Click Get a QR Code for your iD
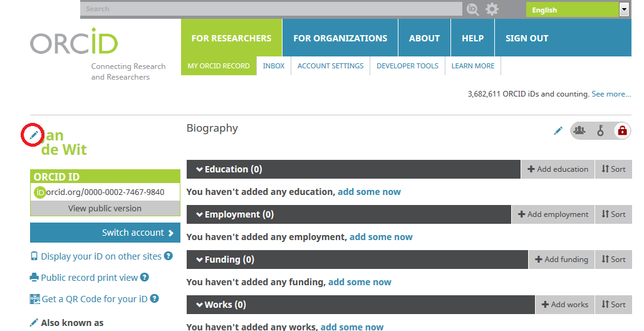This screenshot has height=331, width=644. (95, 299)
